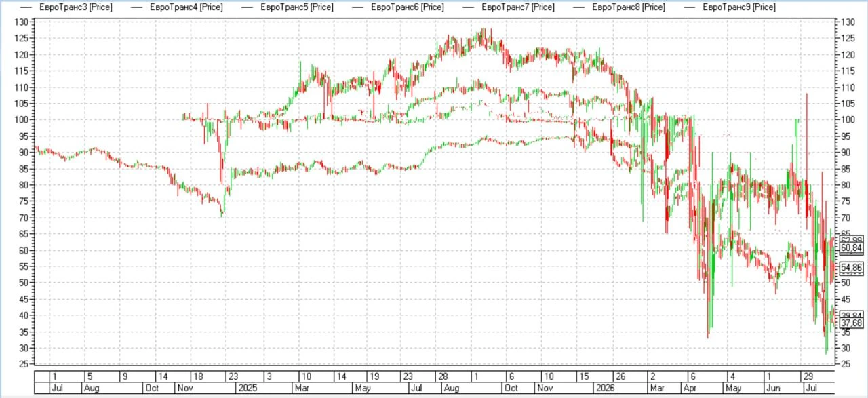
Task: Select the ЕвроТранс6 [Price] legend entry
Action: coord(408,7)
